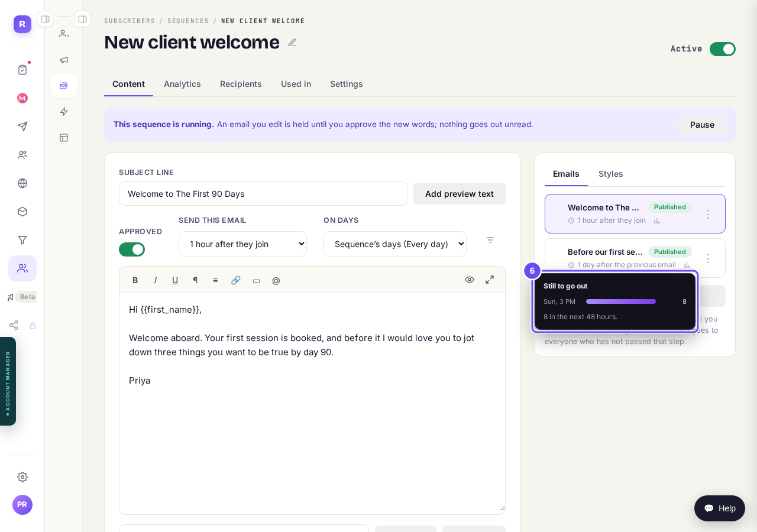
Task: Toggle italic formatting in editor
Action: pyautogui.click(x=156, y=280)
